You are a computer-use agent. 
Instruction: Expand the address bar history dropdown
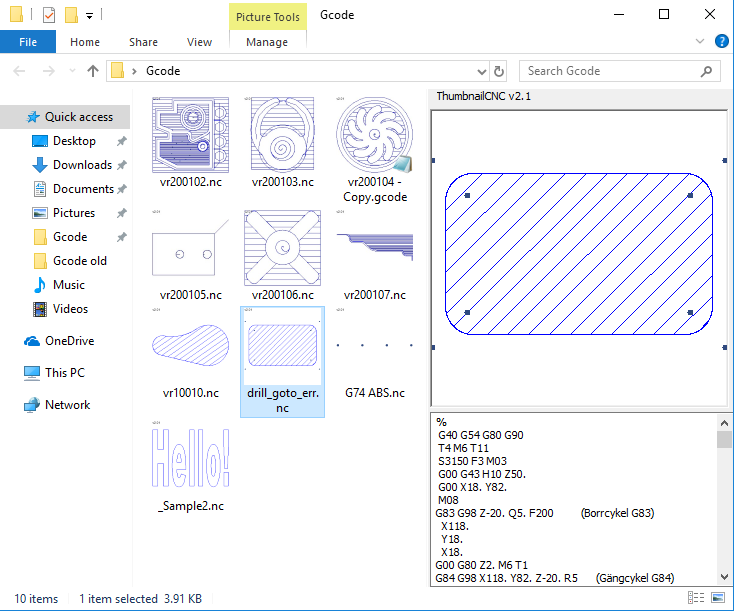481,71
